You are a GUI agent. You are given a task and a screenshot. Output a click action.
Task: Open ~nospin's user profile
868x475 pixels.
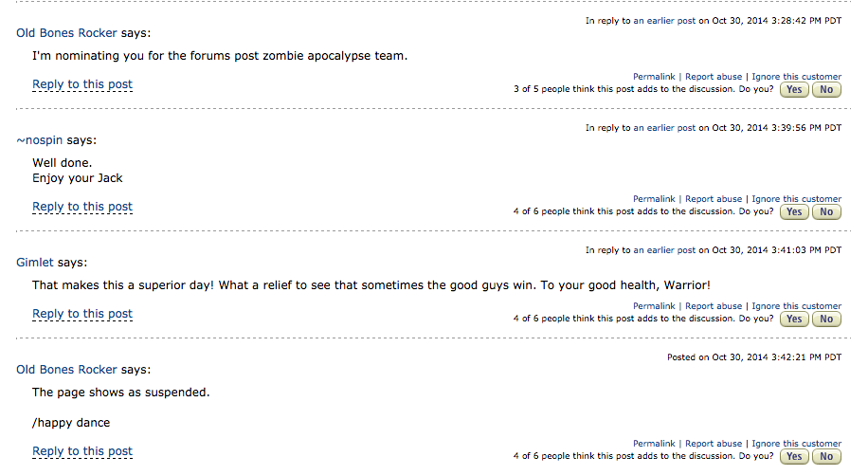(x=40, y=140)
